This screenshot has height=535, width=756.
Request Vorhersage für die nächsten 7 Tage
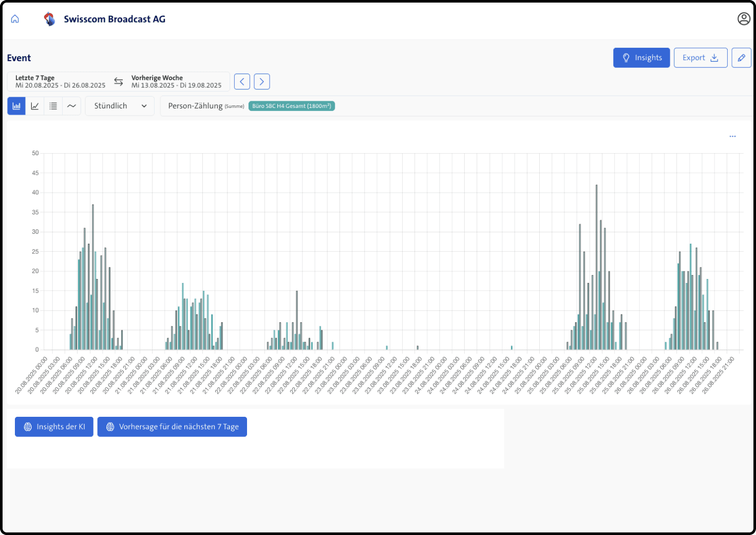[172, 427]
